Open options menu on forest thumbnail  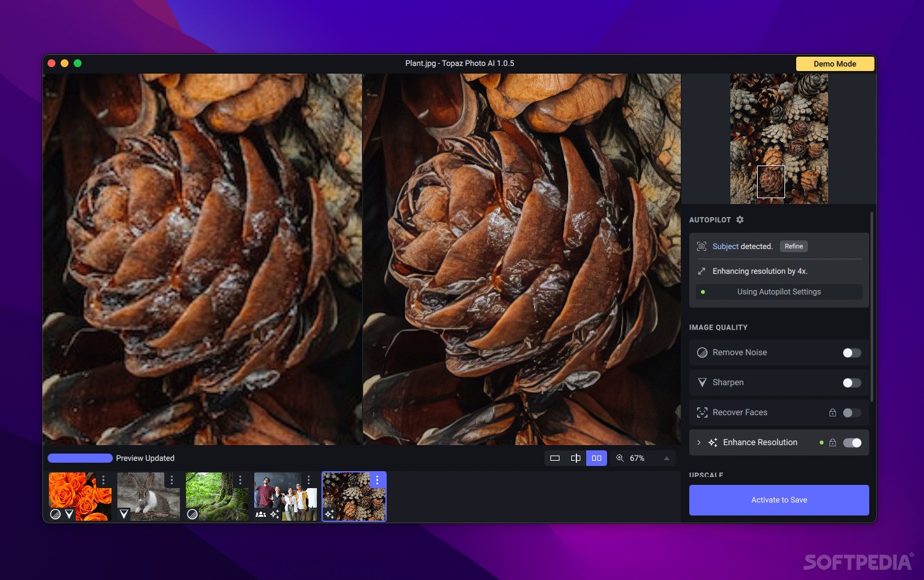(x=240, y=480)
